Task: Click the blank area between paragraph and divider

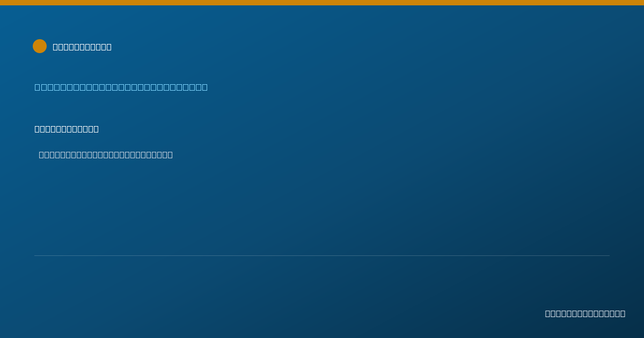Action: [322, 207]
